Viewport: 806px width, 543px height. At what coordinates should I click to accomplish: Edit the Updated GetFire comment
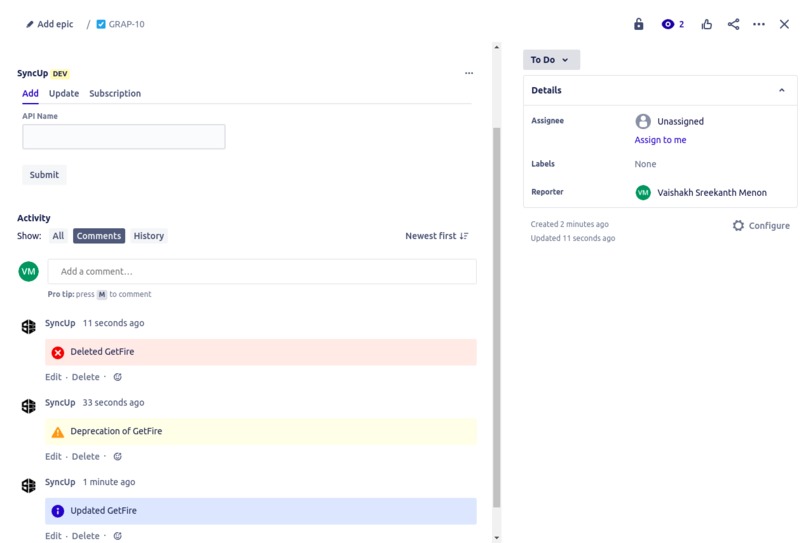[53, 536]
